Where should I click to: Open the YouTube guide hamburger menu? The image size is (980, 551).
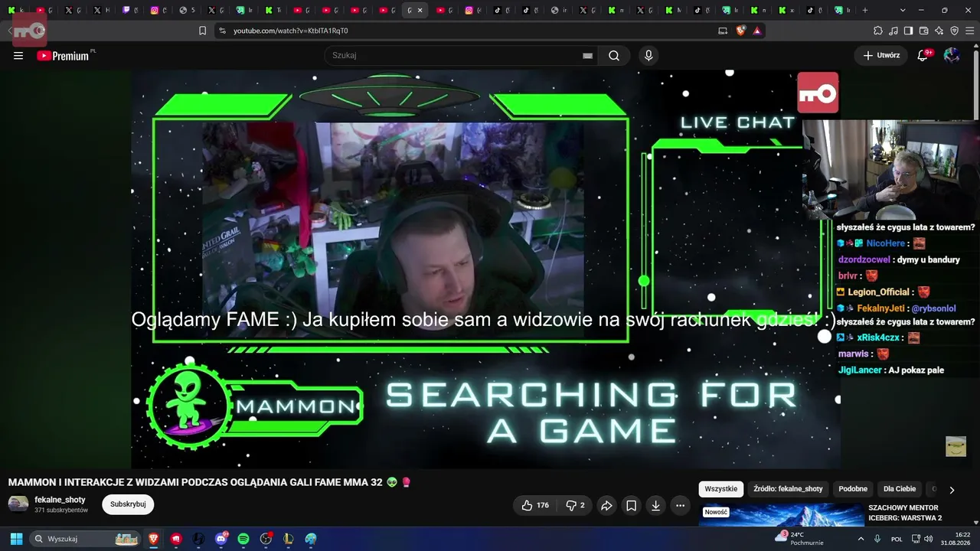[18, 55]
